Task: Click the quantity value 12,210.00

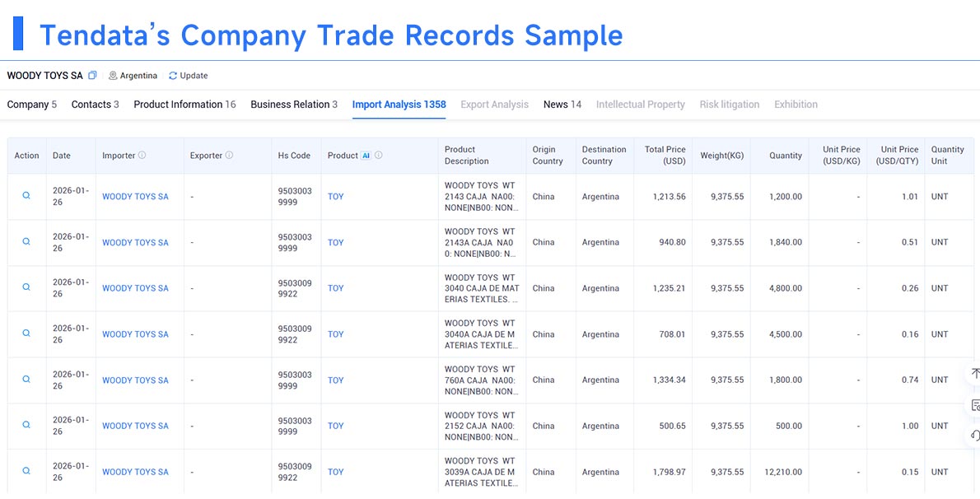Action: click(x=783, y=472)
